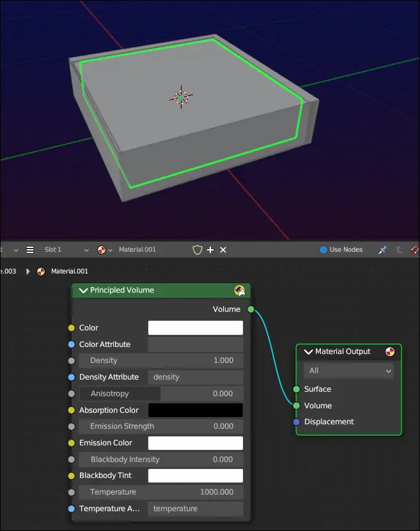Click the Blackbody Intensity input socket
The width and height of the screenshot is (420, 531).
coord(71,459)
